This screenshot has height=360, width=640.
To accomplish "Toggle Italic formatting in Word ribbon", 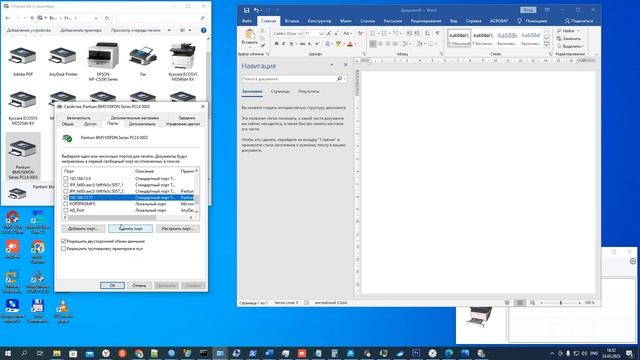I will (284, 44).
